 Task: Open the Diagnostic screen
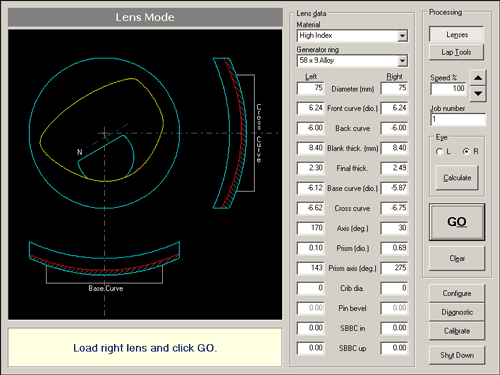point(457,312)
